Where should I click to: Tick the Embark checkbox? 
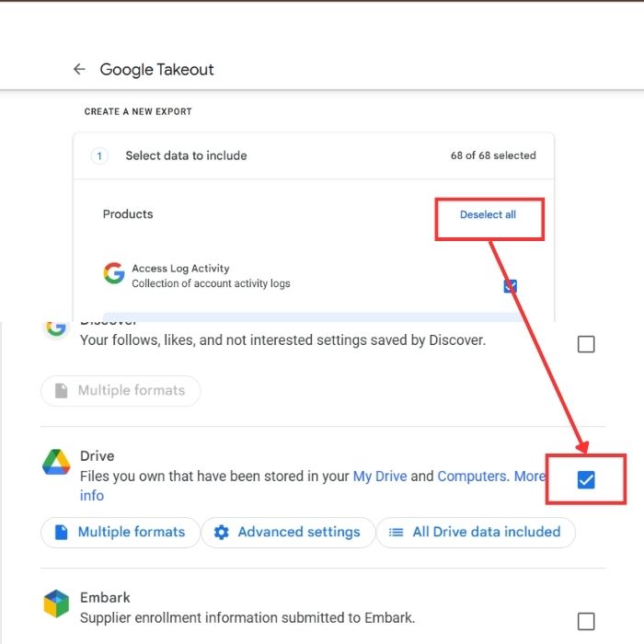click(x=586, y=621)
